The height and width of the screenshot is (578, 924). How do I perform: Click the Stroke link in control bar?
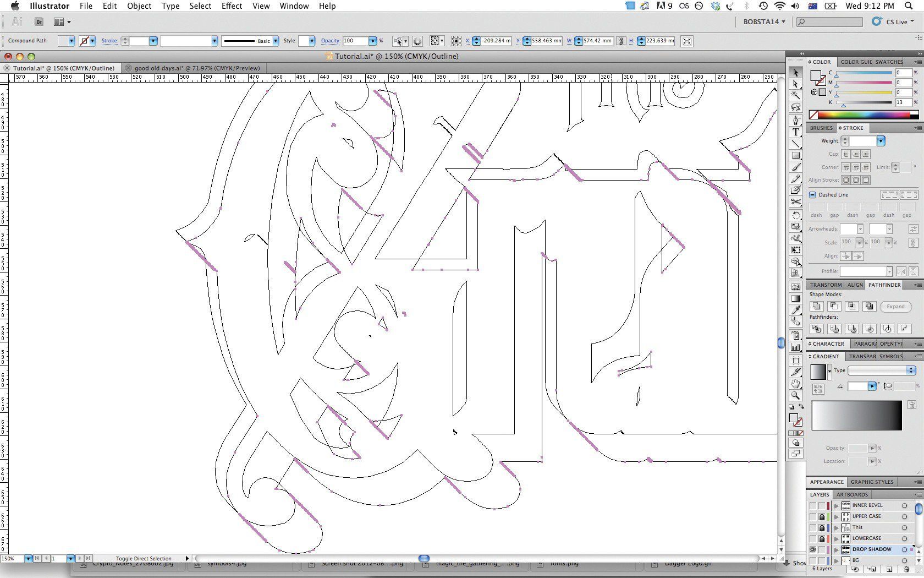coord(109,41)
